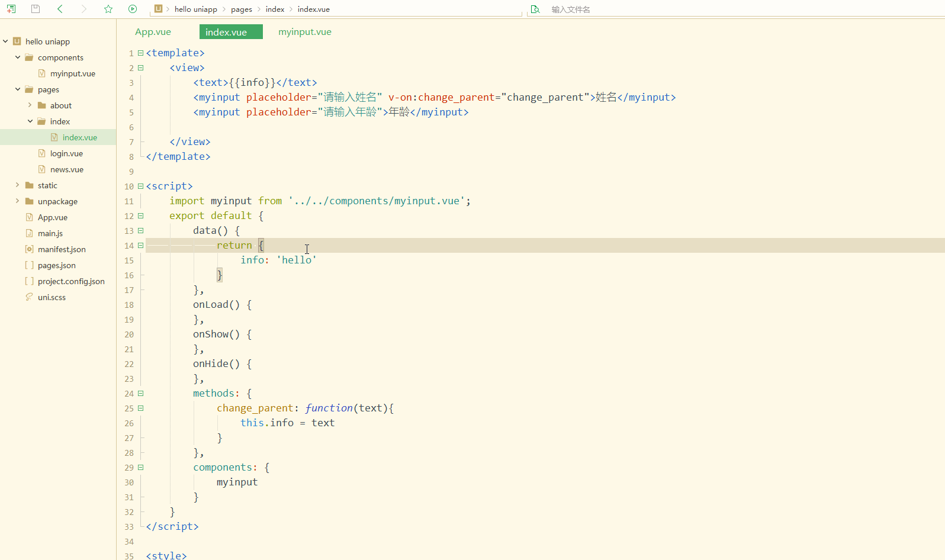
Task: Fold components block at line 29
Action: 140,467
